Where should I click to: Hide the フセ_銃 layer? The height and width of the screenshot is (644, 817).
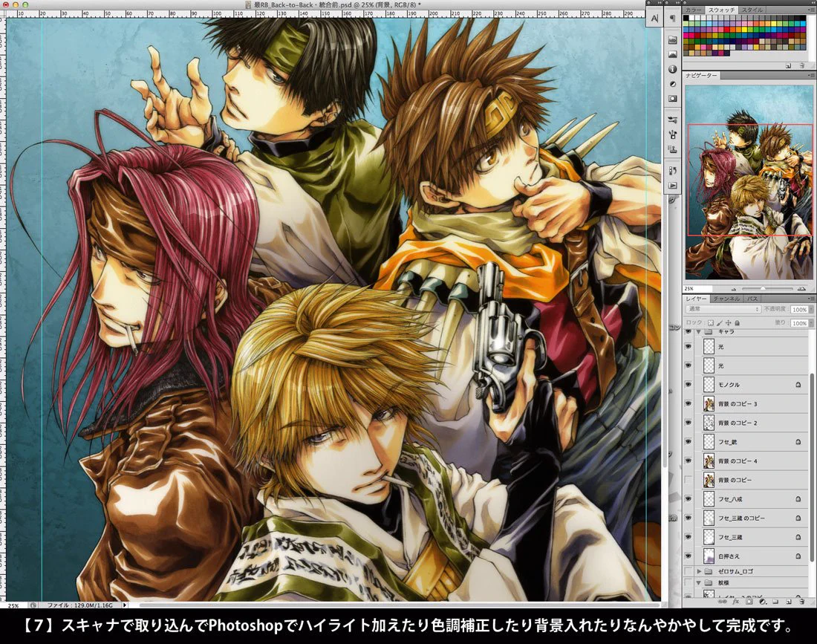coord(689,442)
